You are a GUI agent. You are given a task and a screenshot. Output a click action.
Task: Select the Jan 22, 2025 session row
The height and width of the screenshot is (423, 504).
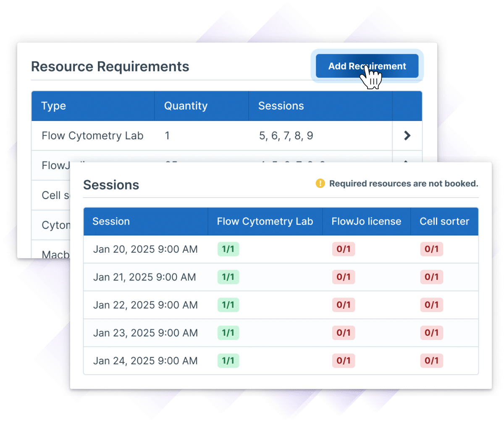[145, 305]
